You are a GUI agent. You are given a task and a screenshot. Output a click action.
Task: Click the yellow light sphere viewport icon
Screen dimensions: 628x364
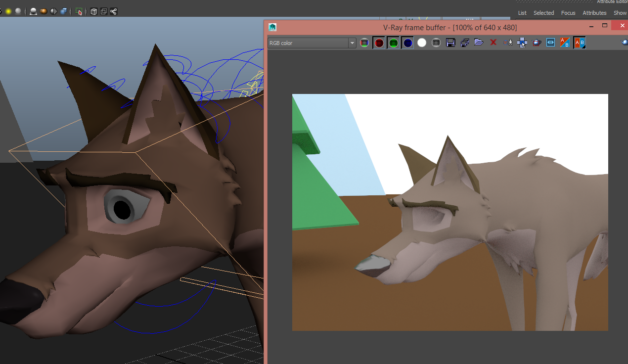click(x=8, y=11)
